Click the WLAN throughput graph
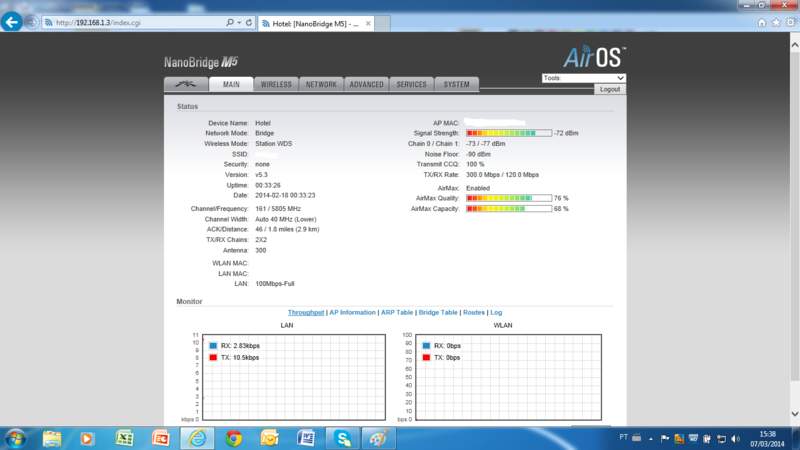Image resolution: width=800 pixels, height=450 pixels. [x=509, y=377]
